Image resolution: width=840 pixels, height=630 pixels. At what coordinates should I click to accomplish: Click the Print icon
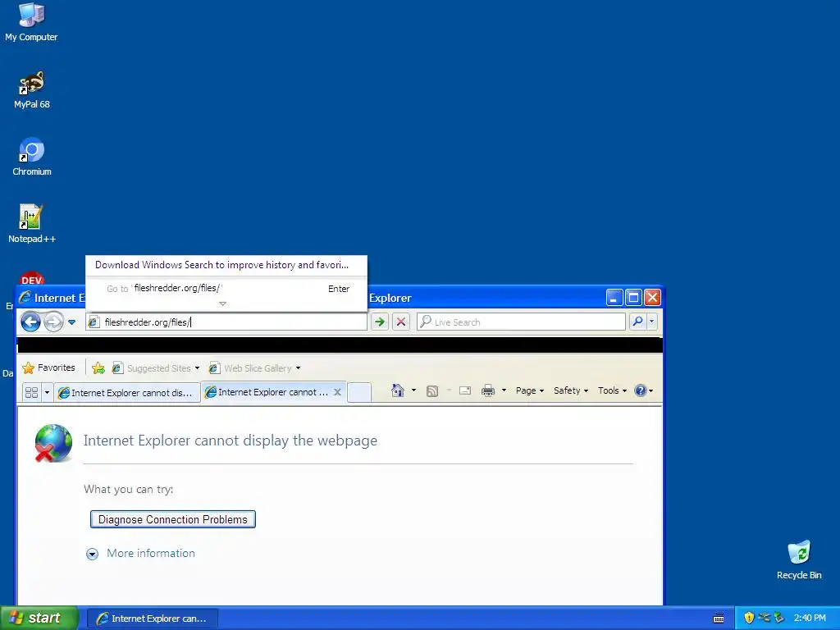tap(488, 390)
